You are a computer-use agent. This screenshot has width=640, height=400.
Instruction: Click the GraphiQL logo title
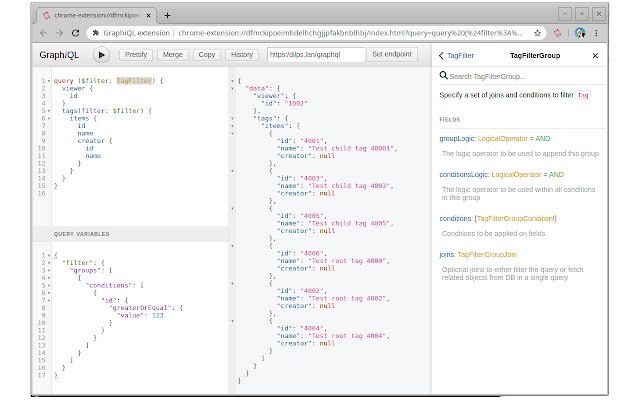click(59, 55)
